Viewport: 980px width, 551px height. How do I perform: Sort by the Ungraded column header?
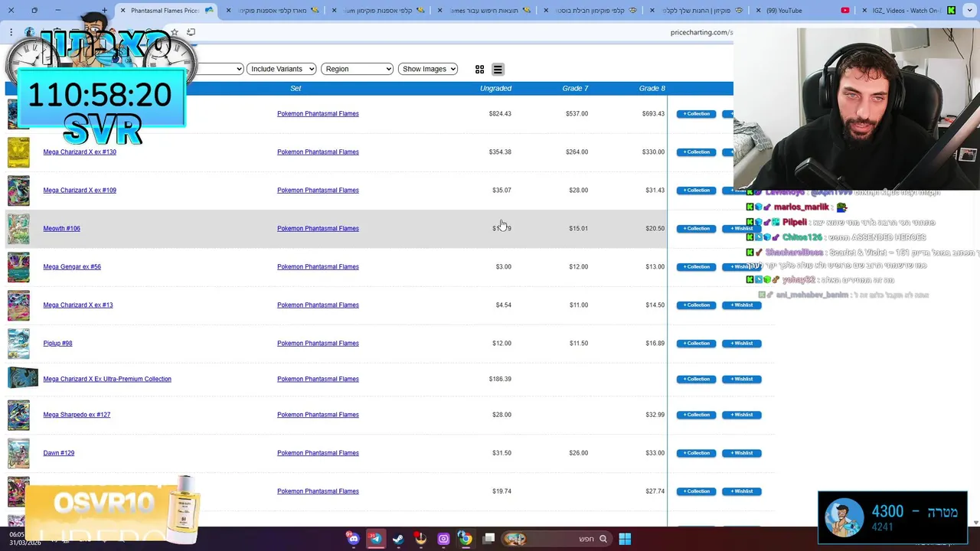coord(495,88)
